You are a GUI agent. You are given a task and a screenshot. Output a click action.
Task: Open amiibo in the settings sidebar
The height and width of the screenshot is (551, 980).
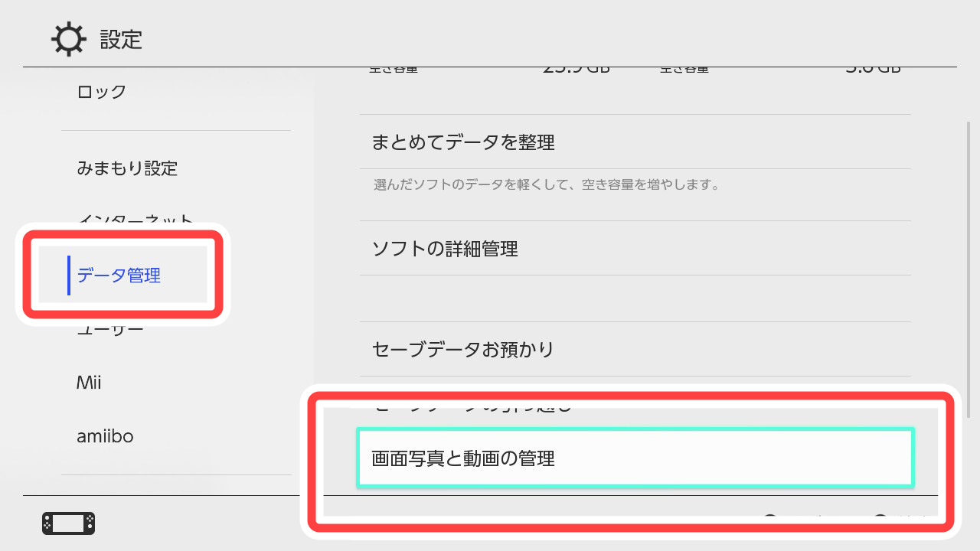[x=105, y=436]
